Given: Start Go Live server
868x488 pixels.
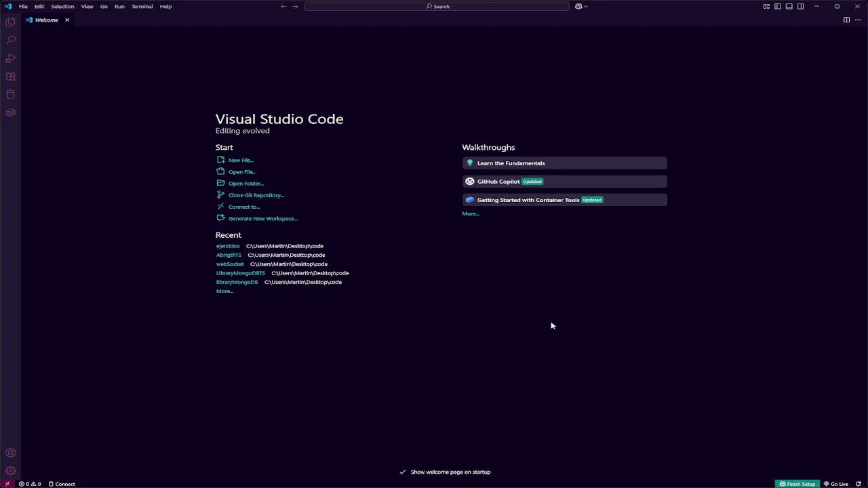Looking at the screenshot, I should (835, 484).
